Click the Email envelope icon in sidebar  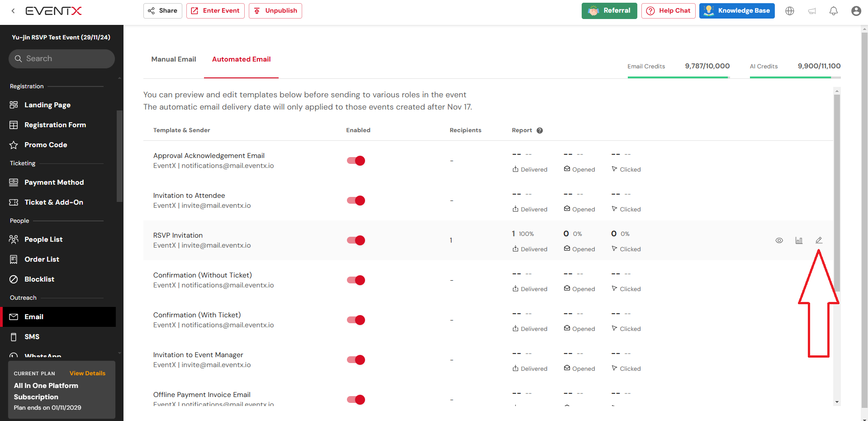pos(14,317)
